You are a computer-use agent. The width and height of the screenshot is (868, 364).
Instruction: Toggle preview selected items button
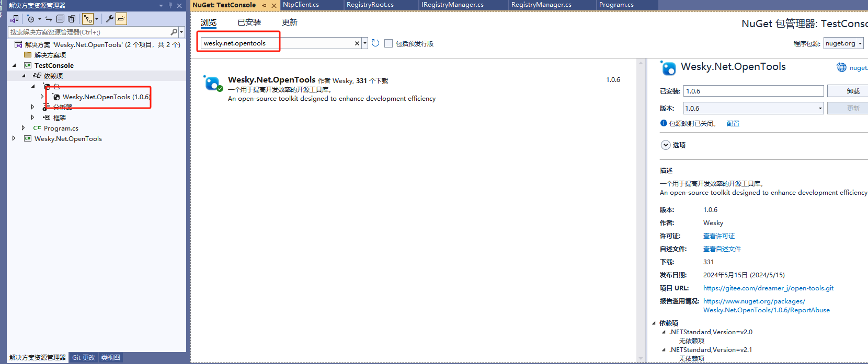121,19
